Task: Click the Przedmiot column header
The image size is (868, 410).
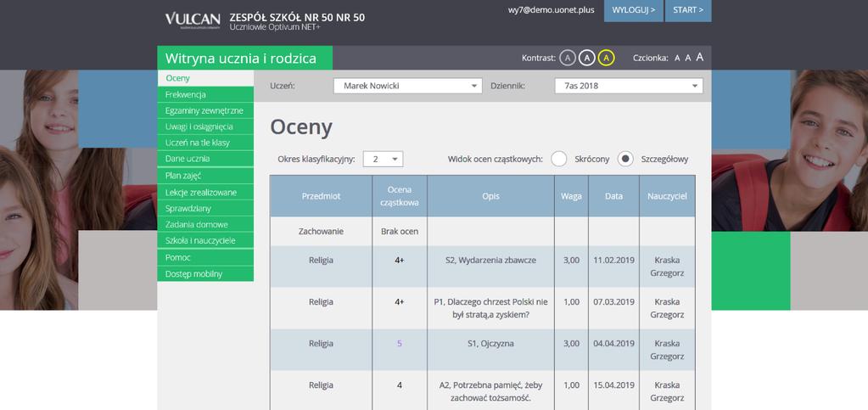Action: click(x=321, y=196)
